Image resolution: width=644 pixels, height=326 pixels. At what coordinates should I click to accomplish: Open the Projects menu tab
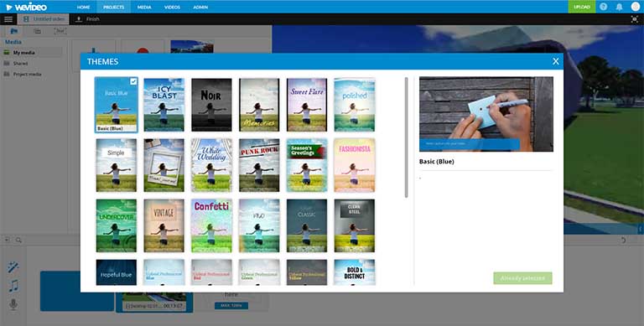pyautogui.click(x=114, y=7)
